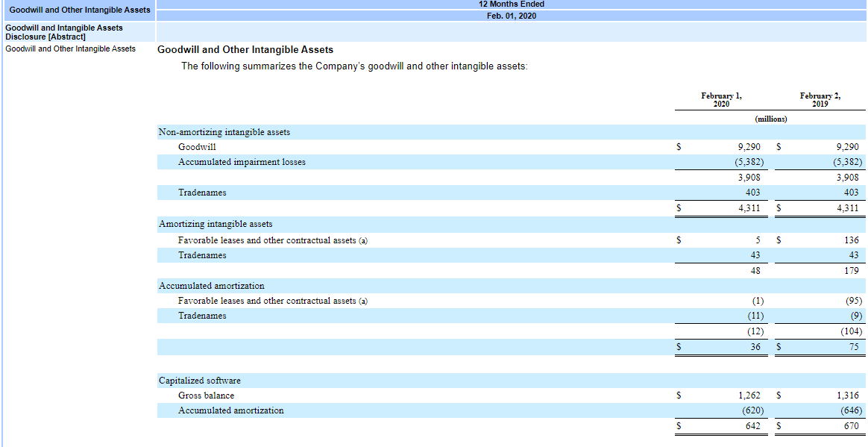Click the Accumulated impairment losses row
The width and height of the screenshot is (868, 447).
[242, 162]
